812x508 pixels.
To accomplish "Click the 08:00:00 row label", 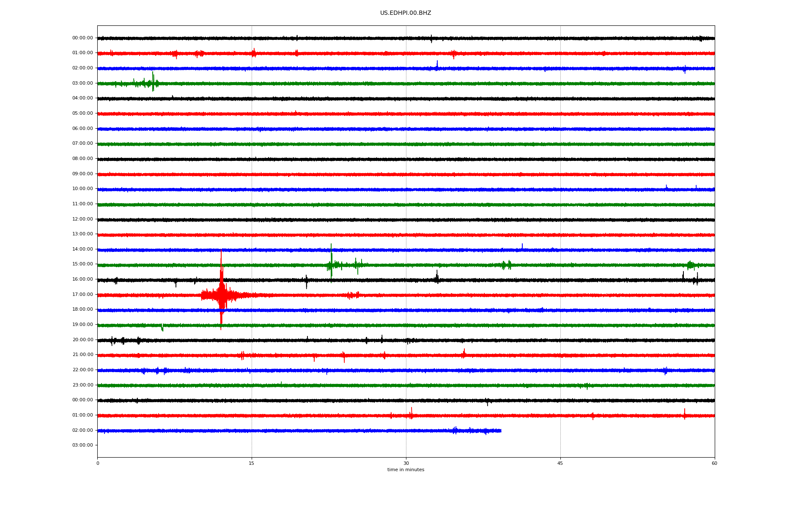I will [82, 158].
